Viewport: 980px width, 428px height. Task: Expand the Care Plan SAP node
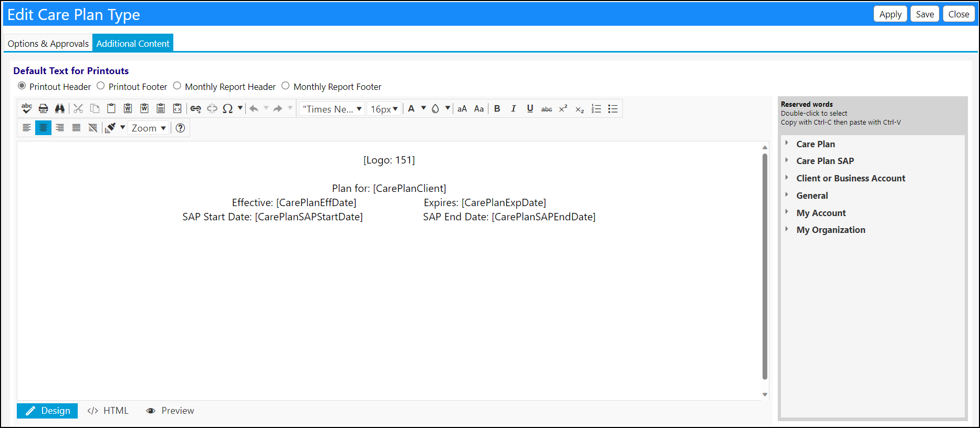pos(787,160)
